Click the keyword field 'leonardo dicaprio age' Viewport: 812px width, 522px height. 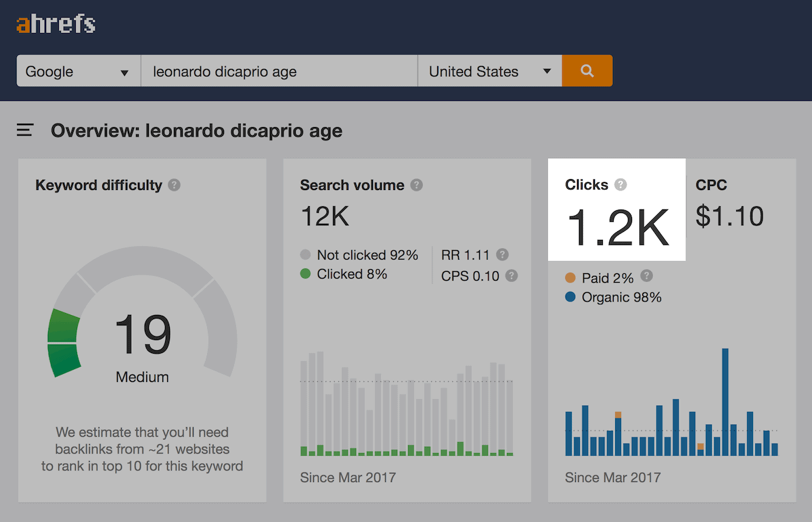point(279,71)
